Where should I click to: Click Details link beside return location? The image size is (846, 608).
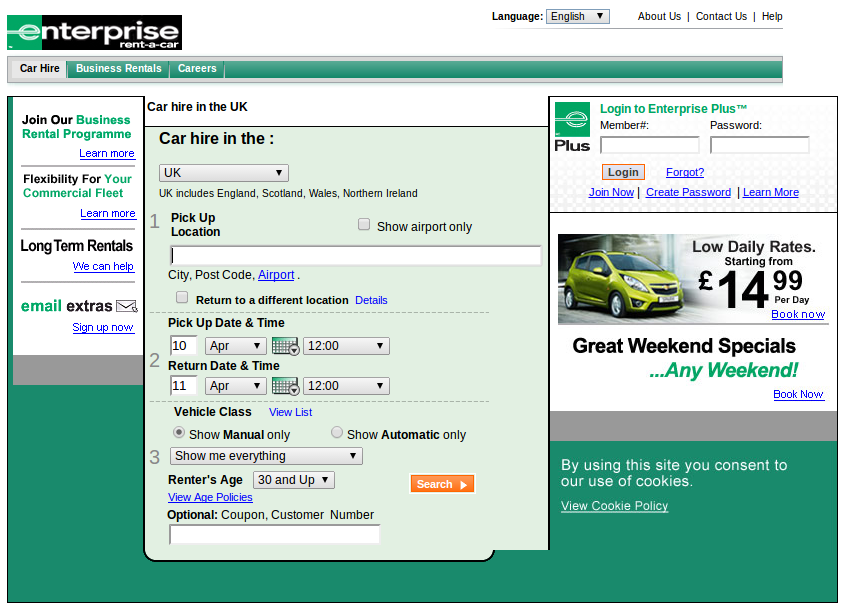[371, 300]
